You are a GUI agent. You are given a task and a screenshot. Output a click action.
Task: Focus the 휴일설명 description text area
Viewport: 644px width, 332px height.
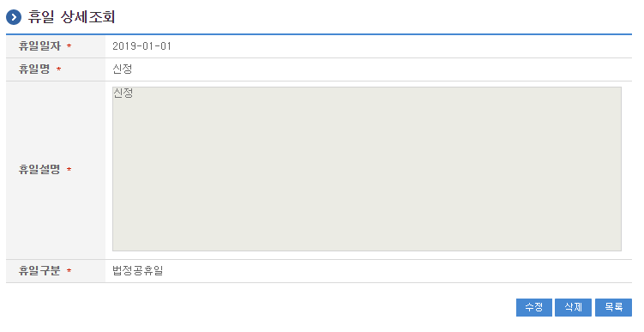367,169
